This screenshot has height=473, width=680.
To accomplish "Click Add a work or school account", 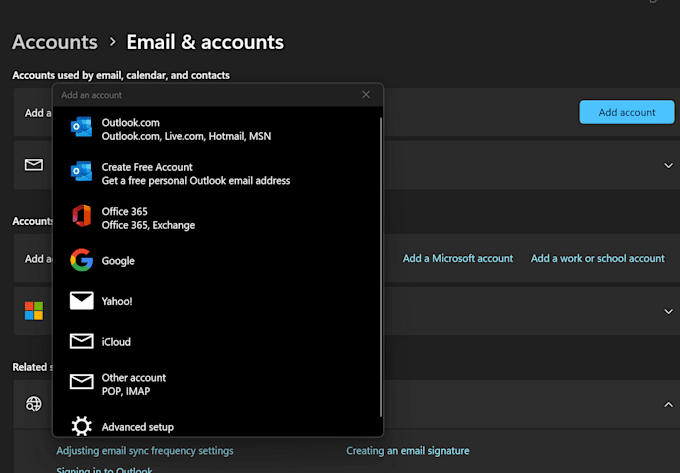I will (598, 258).
